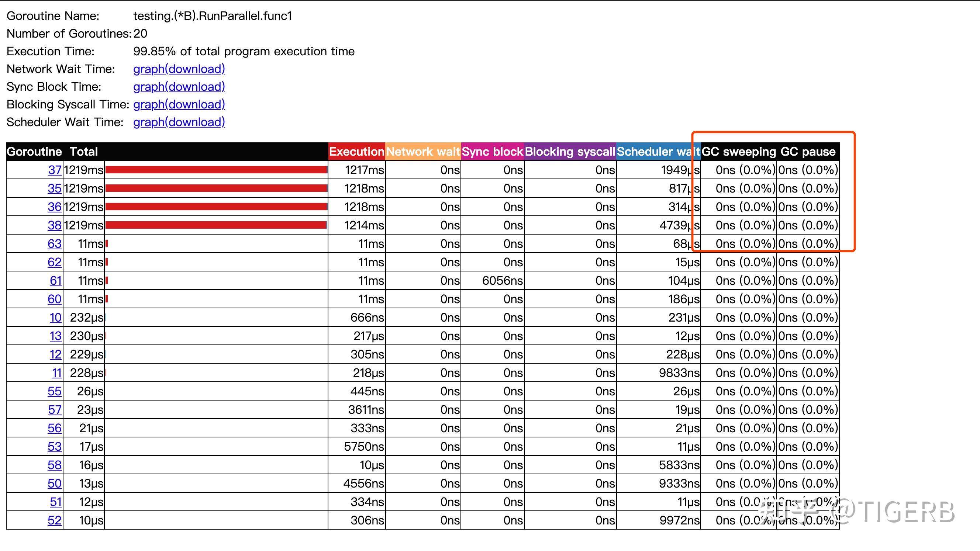Select the 1949µs scheduler wait value
The height and width of the screenshot is (551, 980).
coord(680,170)
